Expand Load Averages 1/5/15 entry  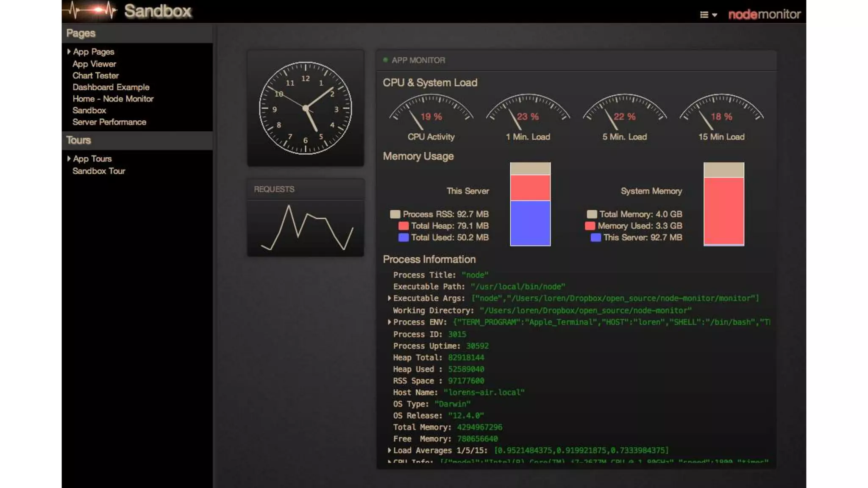389,450
